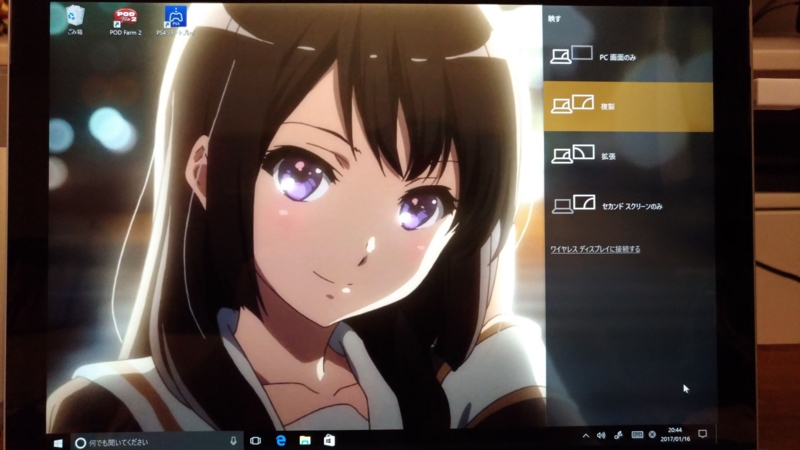Select the PC 画面のみ projection option
The image size is (800, 450).
tap(628, 56)
